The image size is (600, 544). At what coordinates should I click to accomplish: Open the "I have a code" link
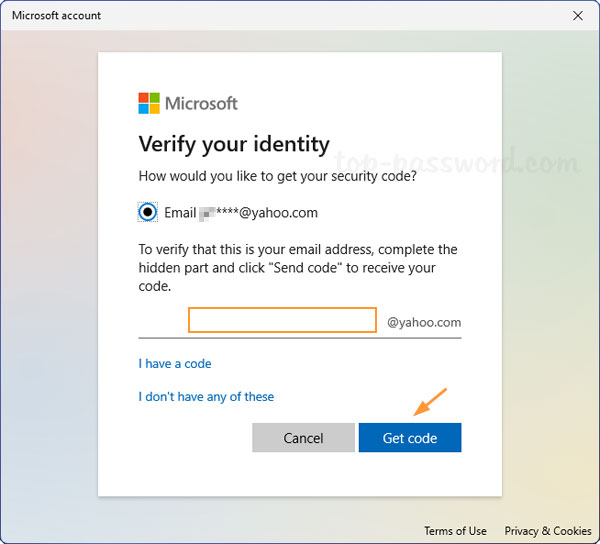coord(175,364)
